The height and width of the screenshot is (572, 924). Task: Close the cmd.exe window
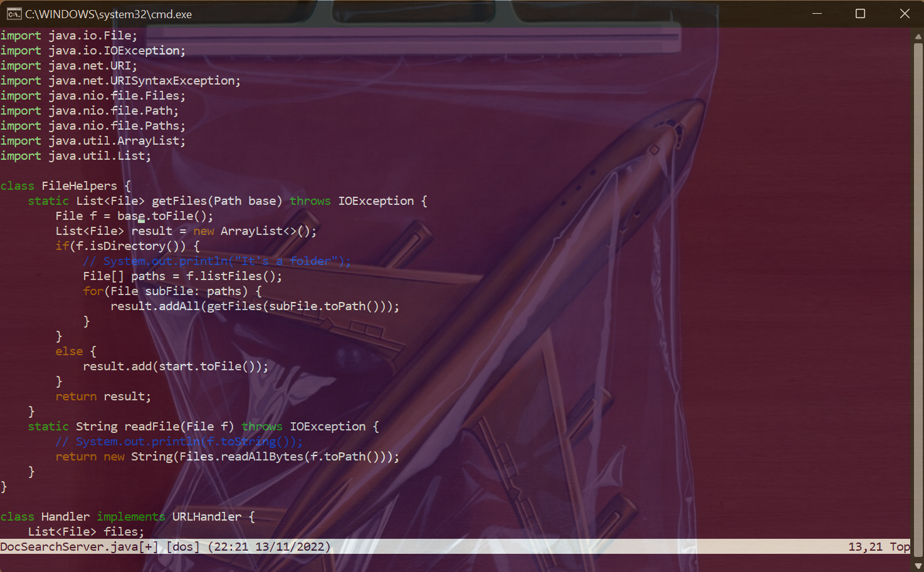click(904, 14)
